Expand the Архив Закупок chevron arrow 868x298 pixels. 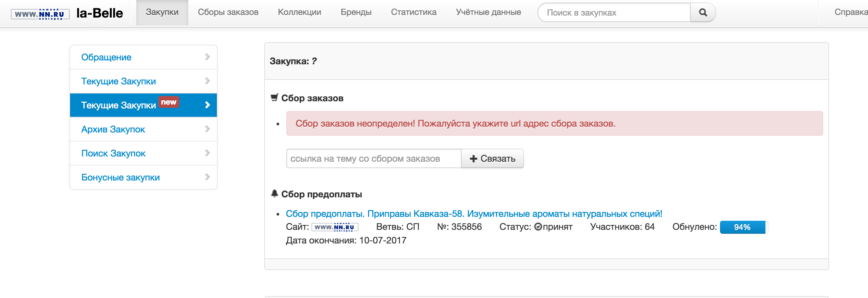click(x=207, y=129)
